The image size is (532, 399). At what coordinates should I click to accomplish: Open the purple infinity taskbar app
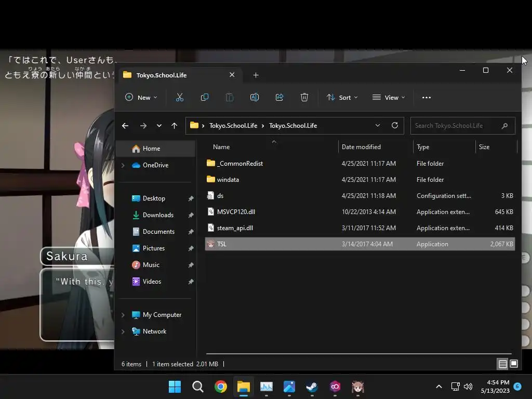pyautogui.click(x=335, y=387)
